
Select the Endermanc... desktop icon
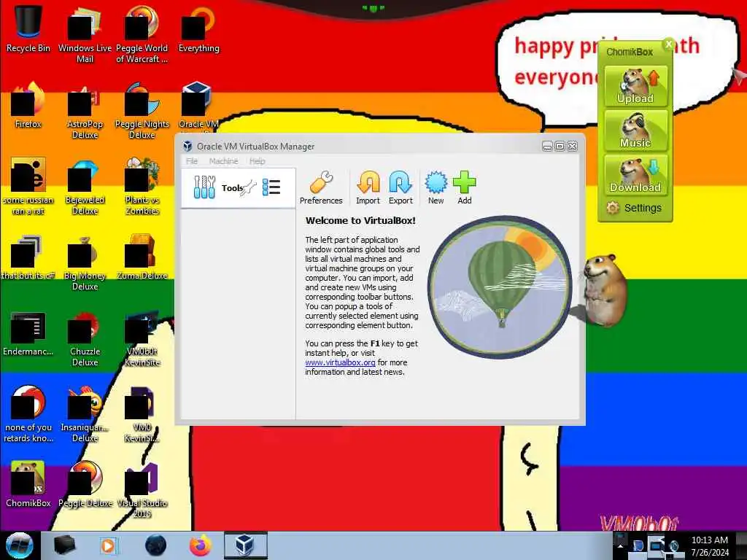pyautogui.click(x=28, y=333)
